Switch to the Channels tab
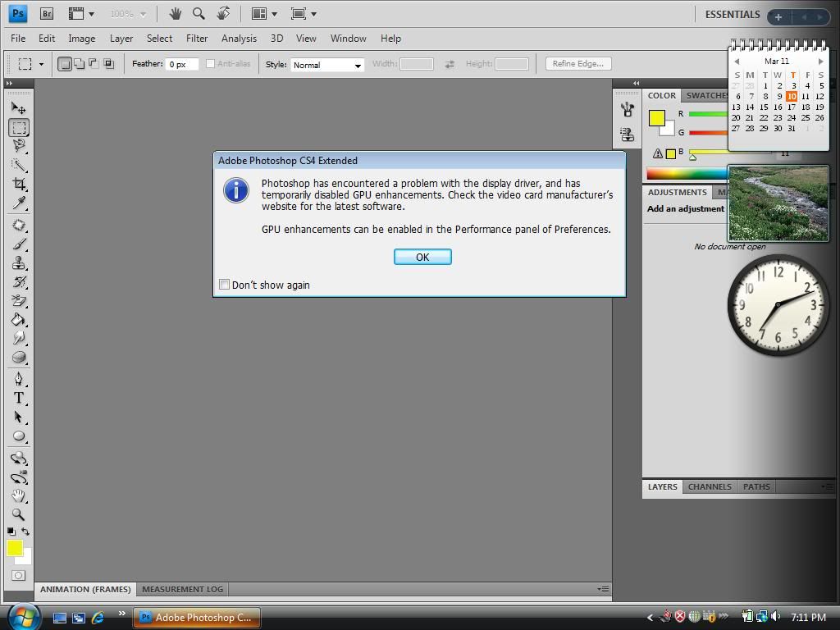The width and height of the screenshot is (840, 630). (710, 486)
